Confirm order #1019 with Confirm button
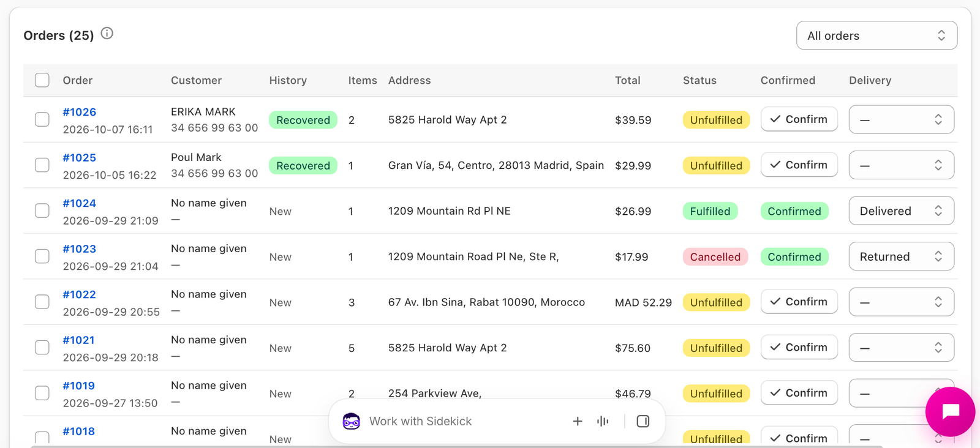This screenshot has height=448, width=980. click(x=799, y=393)
